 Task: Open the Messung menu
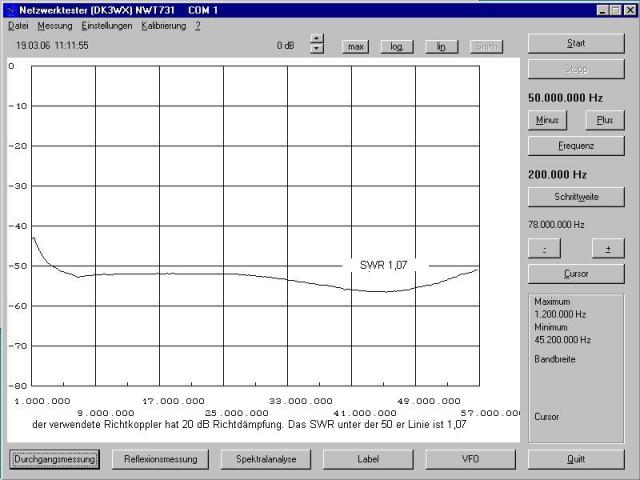point(55,25)
